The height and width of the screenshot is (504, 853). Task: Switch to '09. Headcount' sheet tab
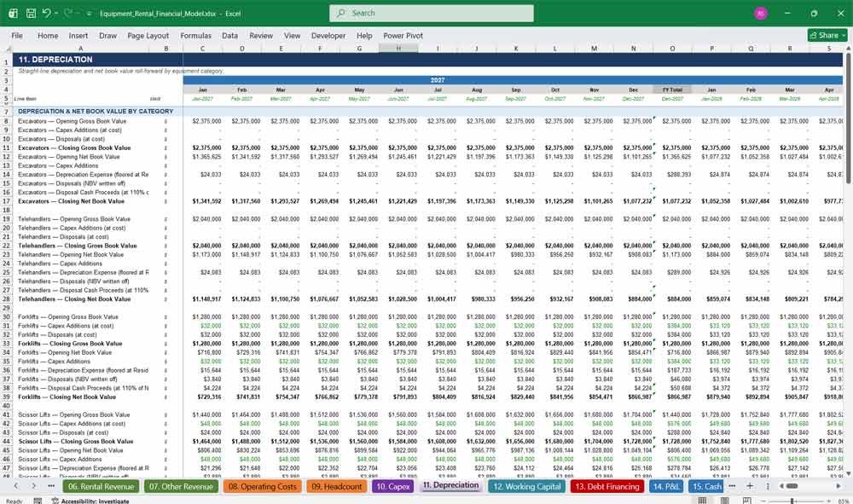coord(336,487)
